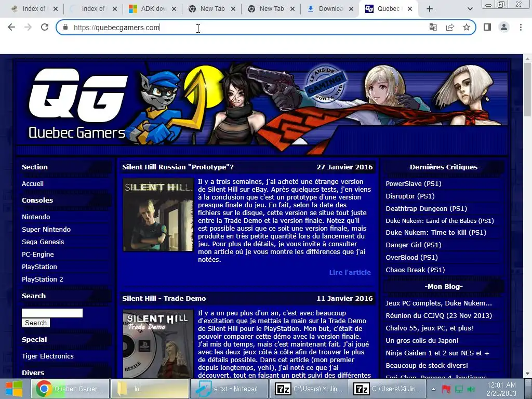Open the Chaos Break (PS1) review
Viewport: 532px width, 399px height.
pyautogui.click(x=415, y=270)
